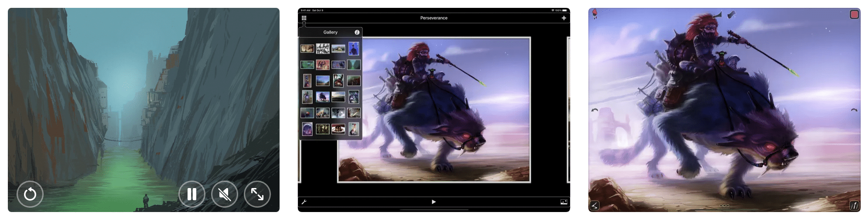Image resolution: width=868 pixels, height=219 pixels.
Task: Tap the Wi-Fi icon in status bar
Action: point(553,10)
